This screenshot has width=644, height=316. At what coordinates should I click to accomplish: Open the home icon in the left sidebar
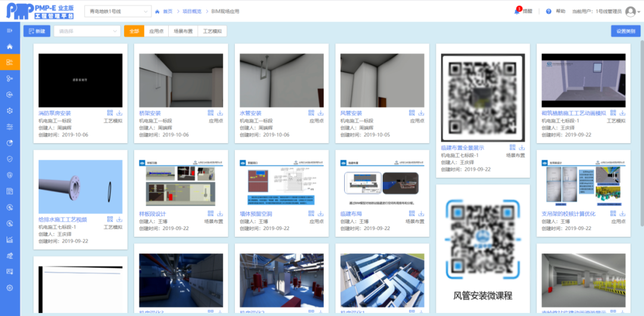coord(10,47)
